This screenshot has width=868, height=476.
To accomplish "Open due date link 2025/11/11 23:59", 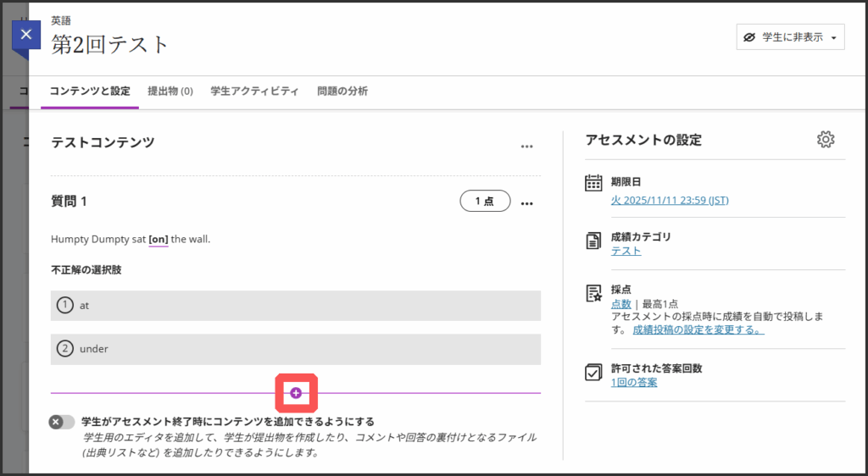I will 670,201.
